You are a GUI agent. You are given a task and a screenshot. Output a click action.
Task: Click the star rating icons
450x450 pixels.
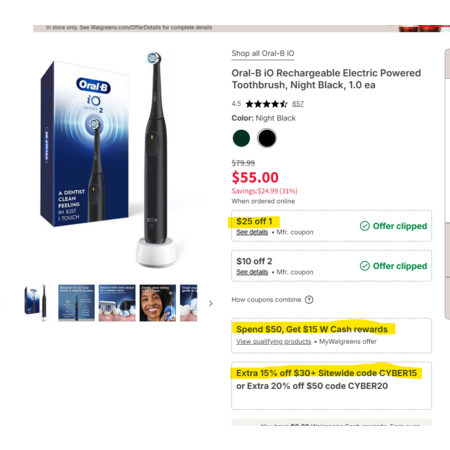coord(266,104)
